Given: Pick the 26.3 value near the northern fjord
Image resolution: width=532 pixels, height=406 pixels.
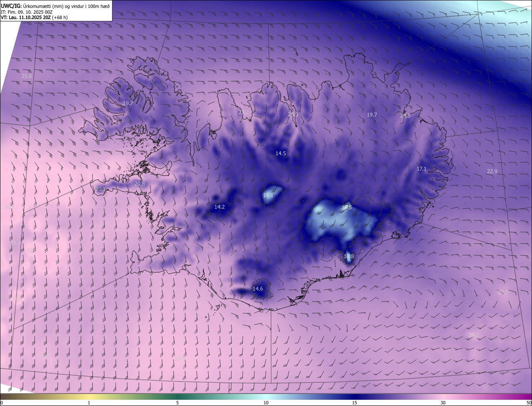Looking at the screenshot, I should pos(293,114).
